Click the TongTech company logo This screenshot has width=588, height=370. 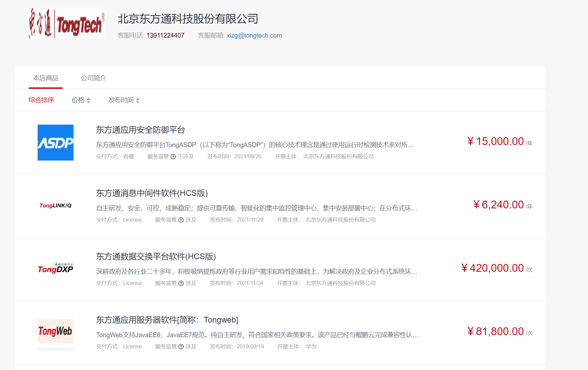point(66,23)
